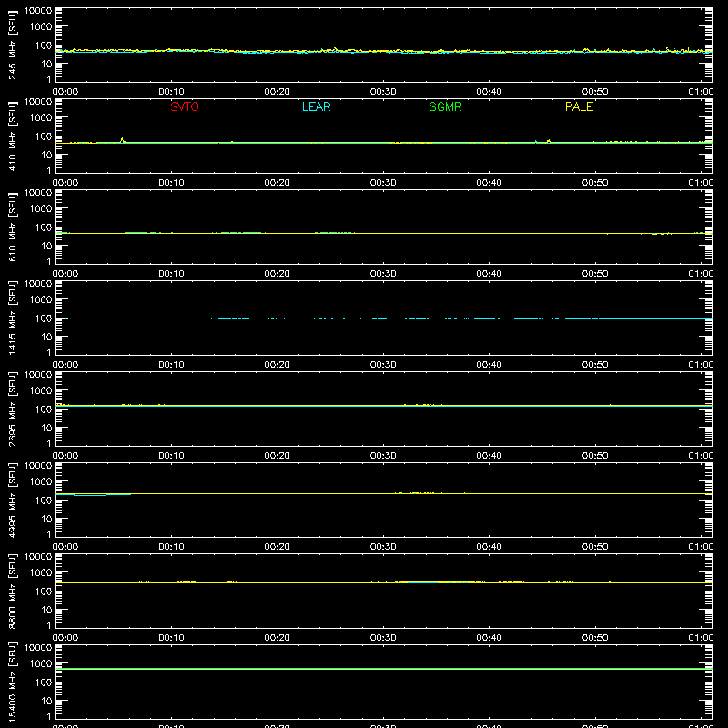
Task: Select the 1415 MHz [SFU] axis title
Action: click(x=12, y=318)
